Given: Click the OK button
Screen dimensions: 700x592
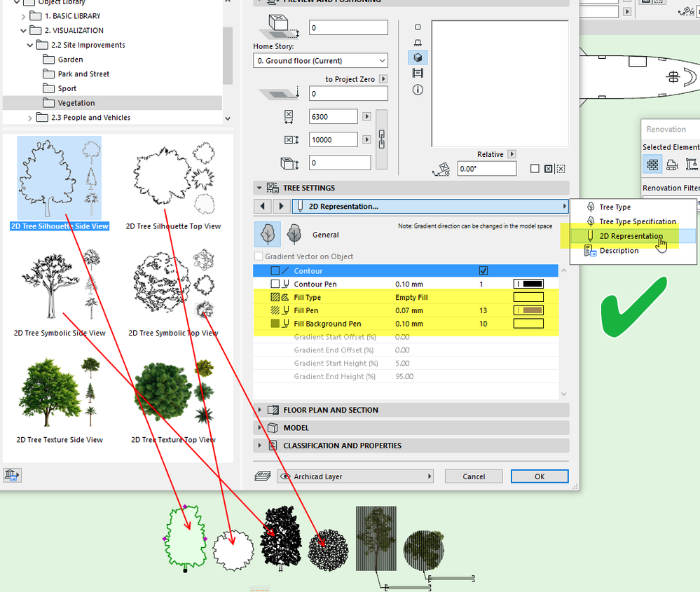Looking at the screenshot, I should [540, 476].
